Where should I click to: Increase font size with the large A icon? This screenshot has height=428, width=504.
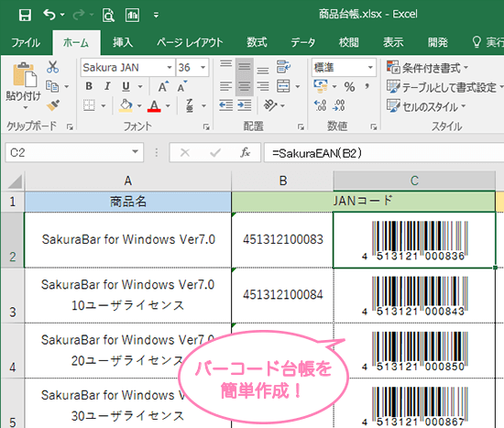tap(163, 86)
